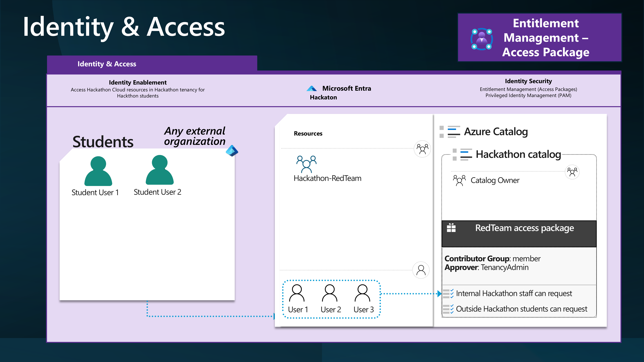Image resolution: width=644 pixels, height=362 pixels.
Task: Click Entitlement Management (Access Packages) text
Action: [x=528, y=89]
